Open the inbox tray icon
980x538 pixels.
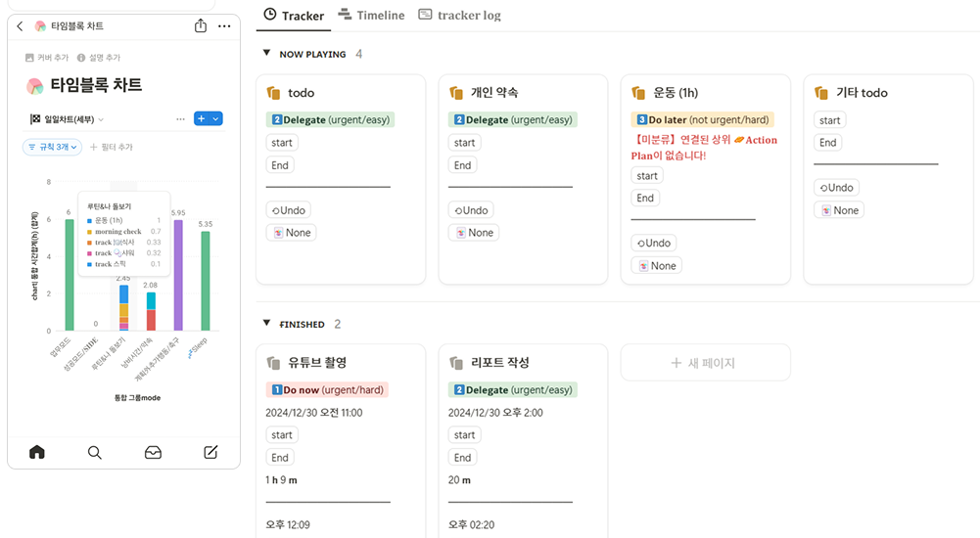point(153,452)
